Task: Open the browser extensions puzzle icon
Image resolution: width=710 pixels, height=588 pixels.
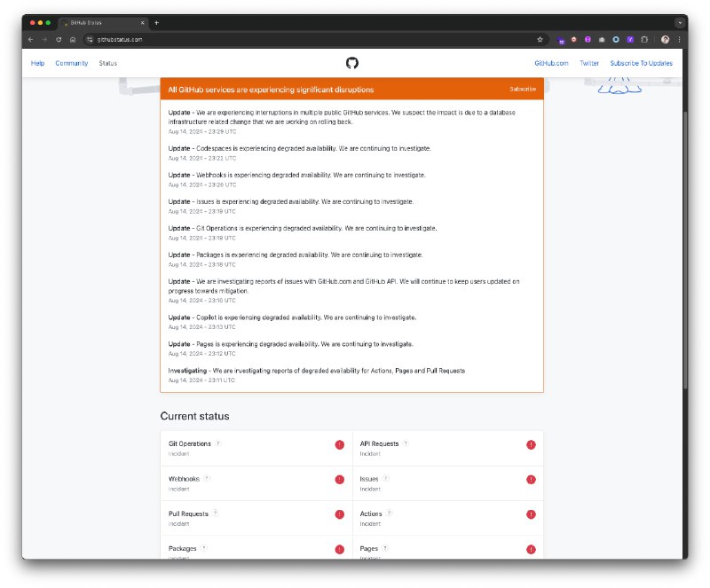Action: 644,39
